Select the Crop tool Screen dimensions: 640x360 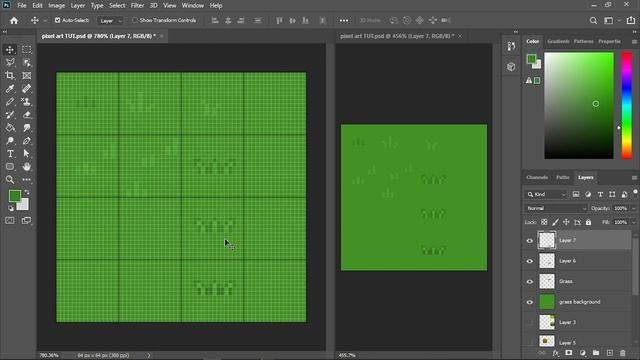[10, 76]
